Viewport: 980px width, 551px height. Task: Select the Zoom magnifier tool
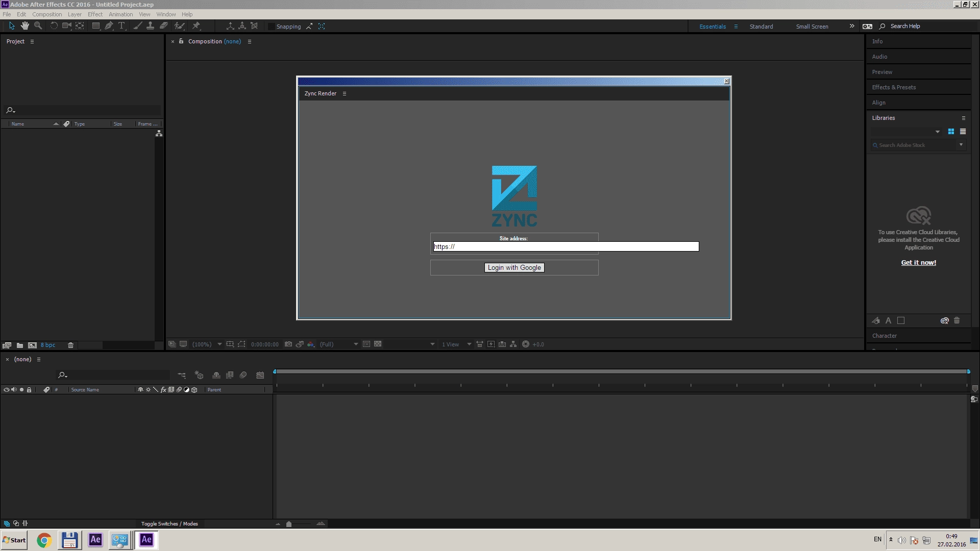(x=38, y=26)
